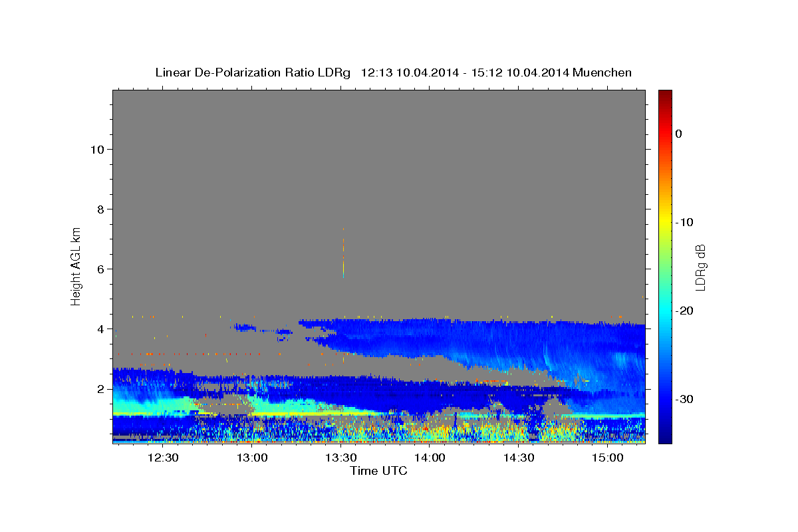The image size is (798, 532).
Task: Click the colorbar value -20
Action: point(685,311)
